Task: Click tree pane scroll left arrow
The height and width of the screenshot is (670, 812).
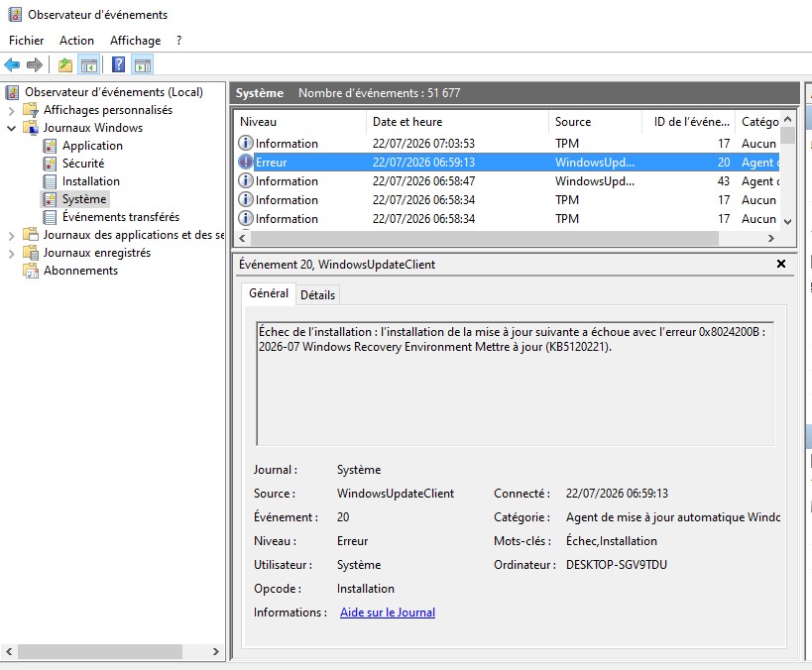Action: click(x=9, y=652)
